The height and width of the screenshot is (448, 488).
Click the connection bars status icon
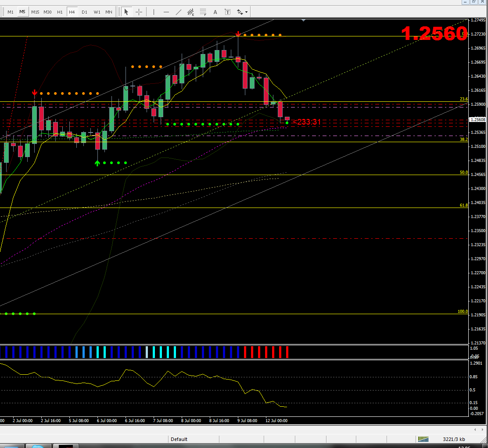pos(423,439)
